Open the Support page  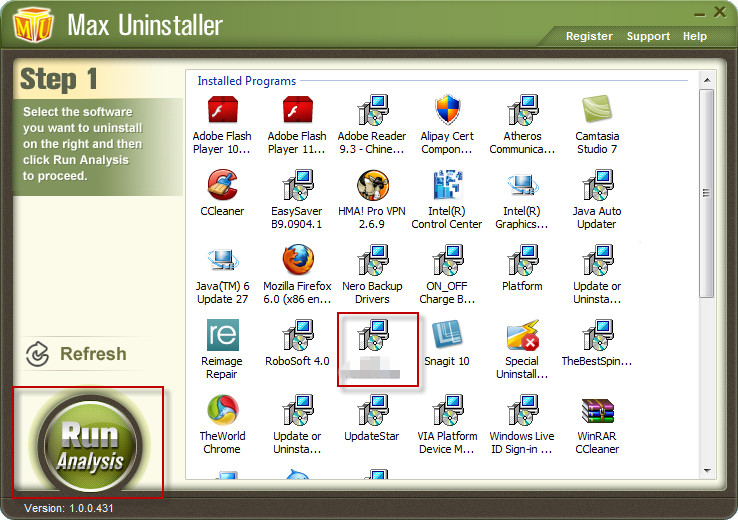[648, 36]
